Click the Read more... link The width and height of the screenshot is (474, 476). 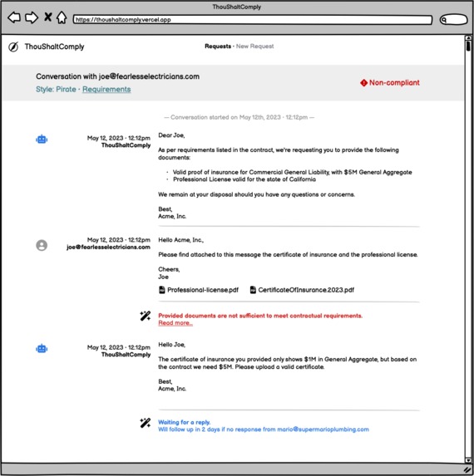tap(175, 323)
